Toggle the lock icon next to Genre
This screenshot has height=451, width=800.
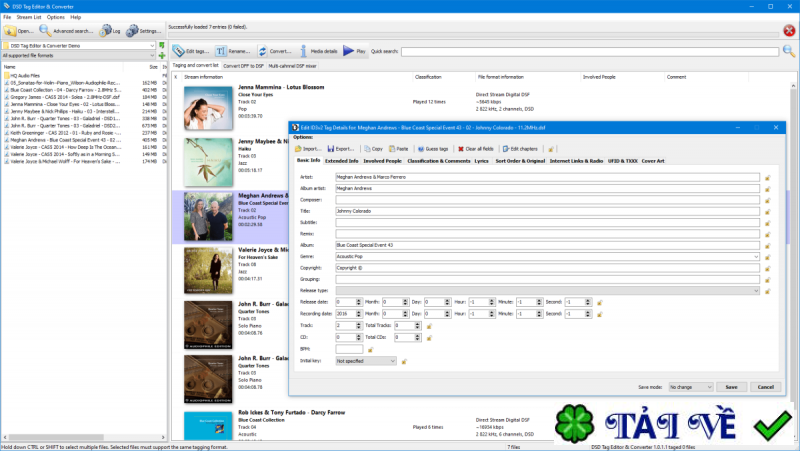[768, 257]
